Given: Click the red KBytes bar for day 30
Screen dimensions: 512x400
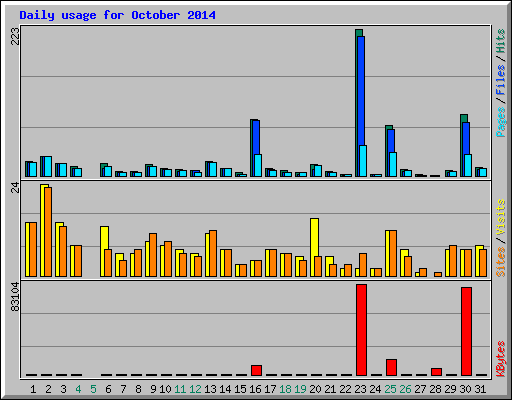Looking at the screenshot, I should 466,331.
